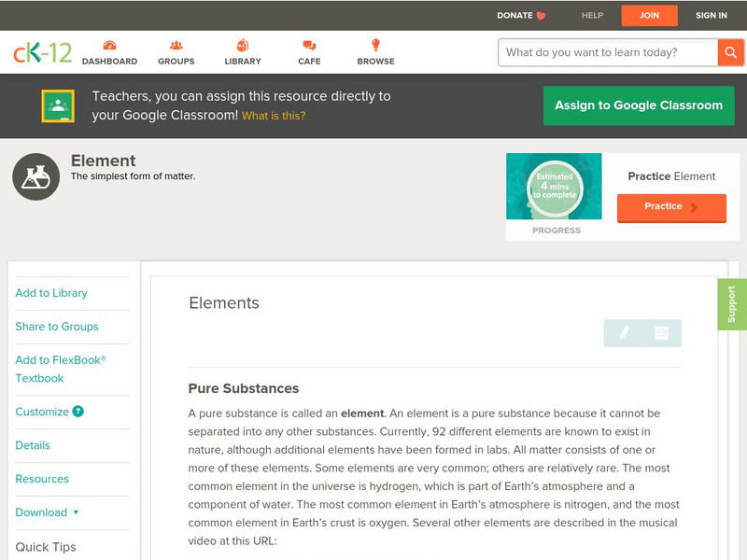Click the Google Classroom teacher badge icon
Viewport: 747px width, 560px height.
coord(58,105)
